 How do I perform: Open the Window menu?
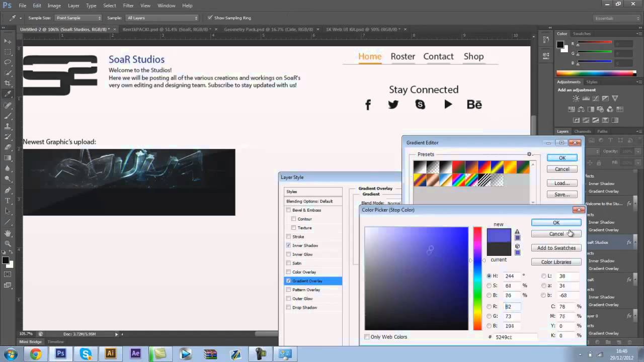(167, 6)
